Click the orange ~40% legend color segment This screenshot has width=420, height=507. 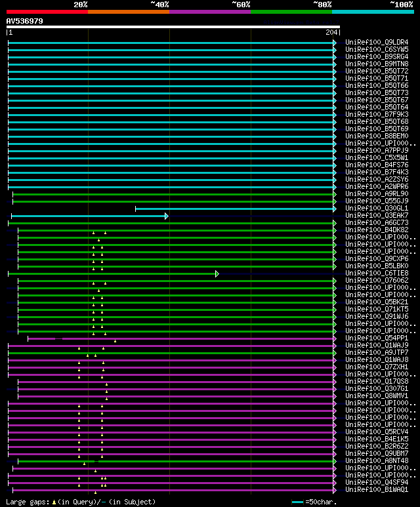click(x=129, y=12)
